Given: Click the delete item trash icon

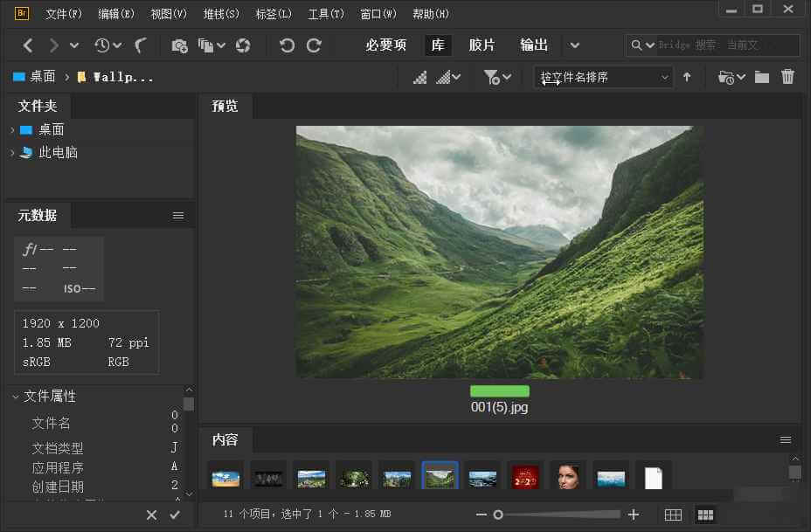Looking at the screenshot, I should (787, 77).
